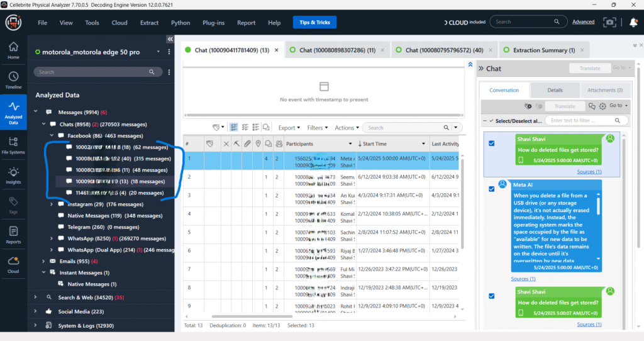Open Sources (1) link under first message

point(589,172)
